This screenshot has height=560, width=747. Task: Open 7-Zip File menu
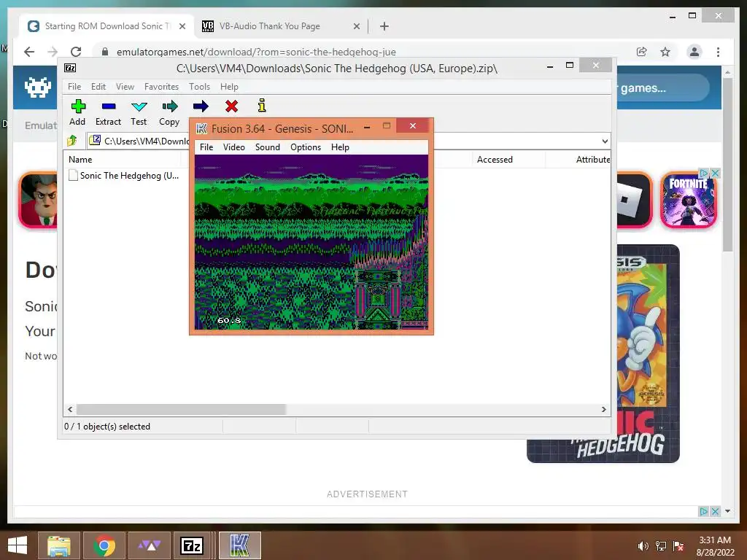tap(74, 87)
